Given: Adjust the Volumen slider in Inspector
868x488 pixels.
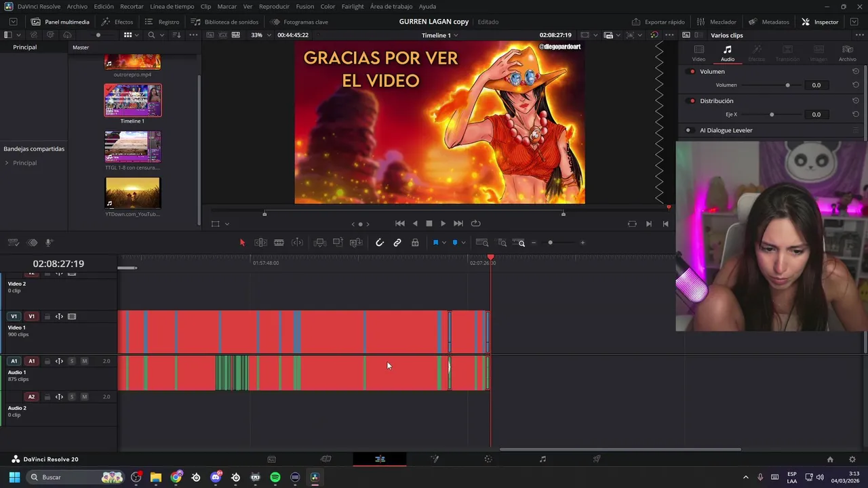Looking at the screenshot, I should pos(771,85).
